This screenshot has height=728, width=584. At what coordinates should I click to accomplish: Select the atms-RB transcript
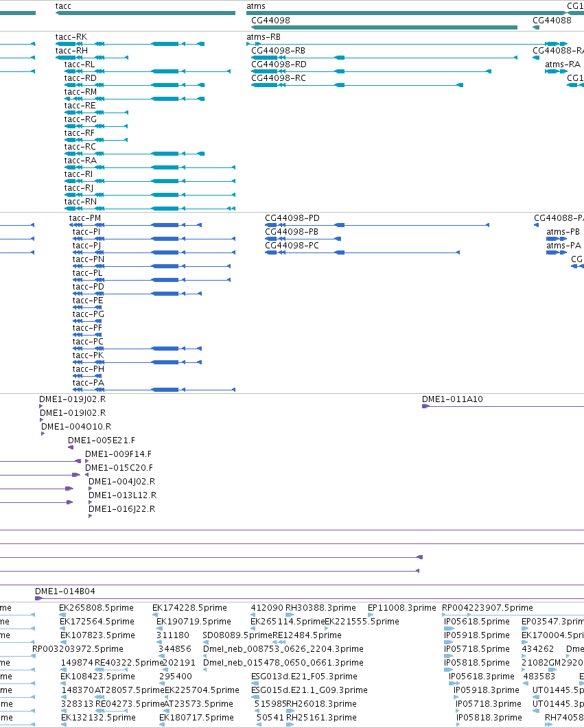point(406,44)
